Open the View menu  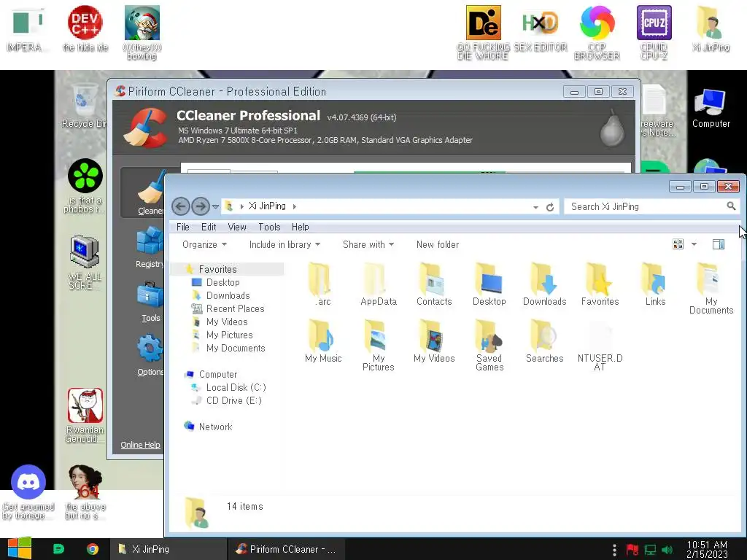tap(237, 227)
